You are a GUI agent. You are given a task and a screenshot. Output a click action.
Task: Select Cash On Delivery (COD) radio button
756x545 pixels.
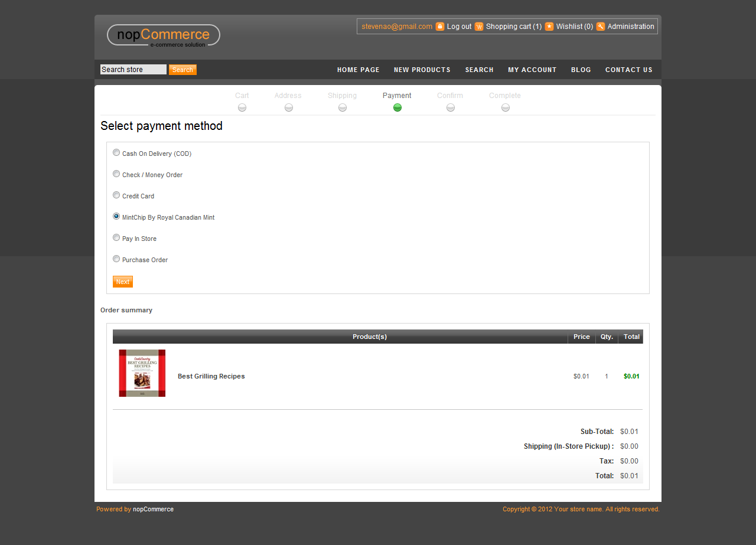tap(116, 152)
